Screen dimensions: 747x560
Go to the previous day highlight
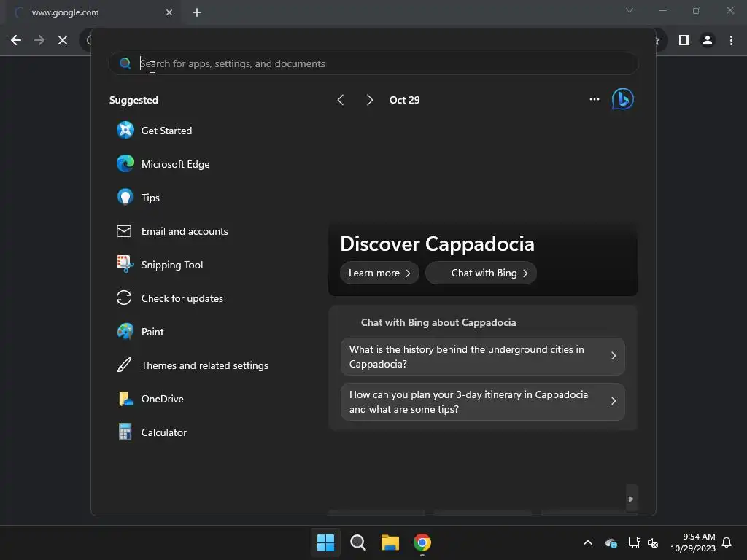[x=340, y=100]
